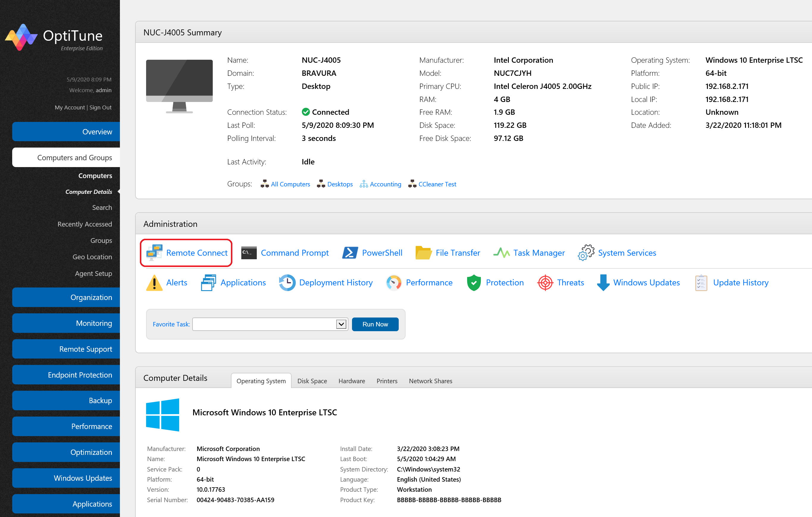Click the Task Manager pulse icon
The width and height of the screenshot is (812, 517).
click(x=501, y=253)
